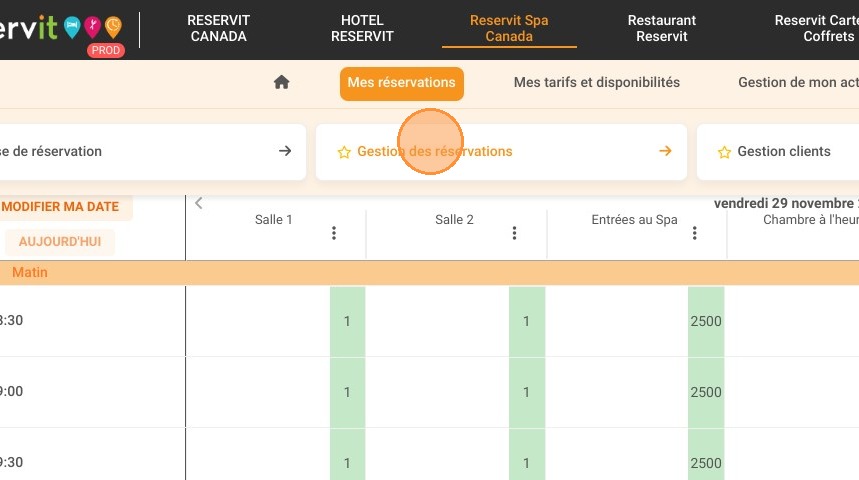Click MODIFIER MA DATE button
The image size is (859, 480).
click(x=60, y=207)
